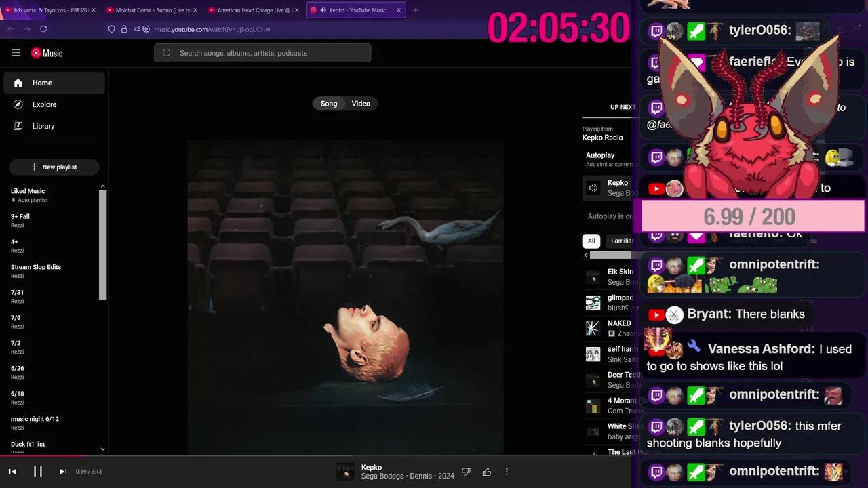Reload the current page
Image resolution: width=868 pixels, height=488 pixels.
(x=43, y=29)
